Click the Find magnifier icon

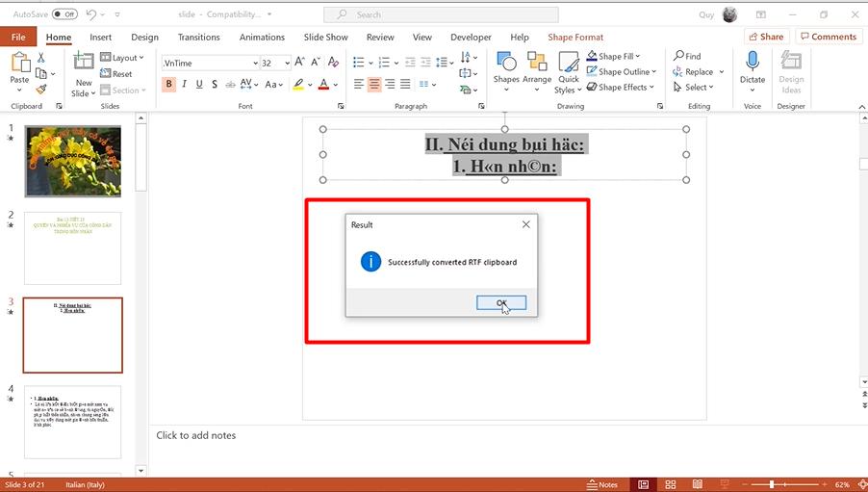(679, 56)
